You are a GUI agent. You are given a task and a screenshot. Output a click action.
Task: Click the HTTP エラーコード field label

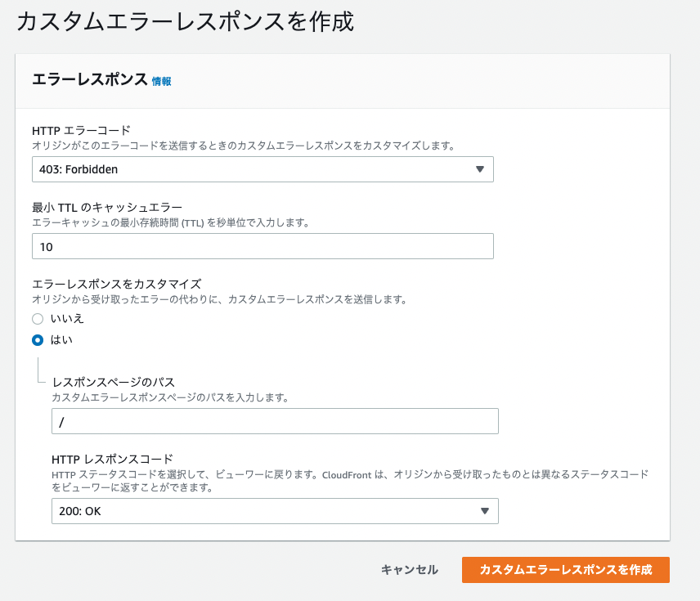tap(80, 131)
